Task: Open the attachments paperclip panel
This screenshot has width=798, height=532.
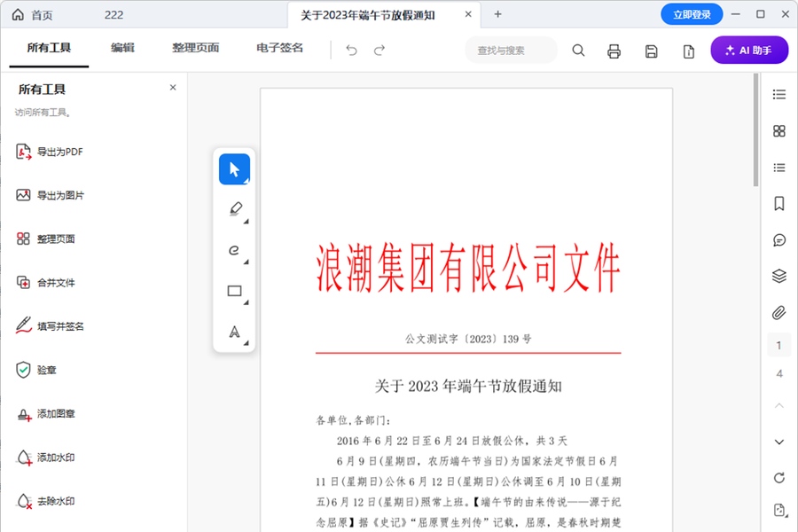Action: [779, 313]
